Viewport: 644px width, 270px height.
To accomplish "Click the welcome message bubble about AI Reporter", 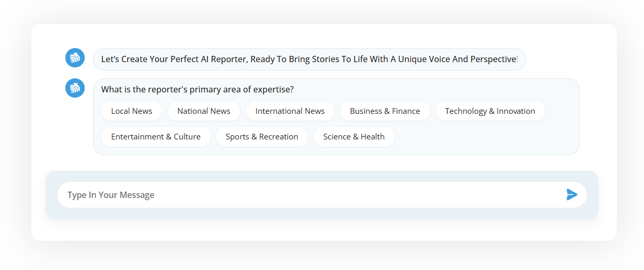I will click(309, 59).
